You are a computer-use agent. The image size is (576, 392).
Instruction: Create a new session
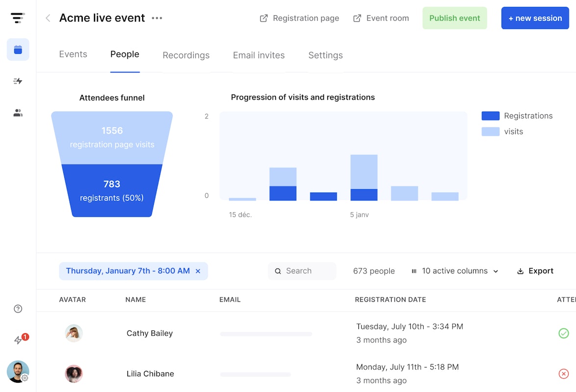535,18
